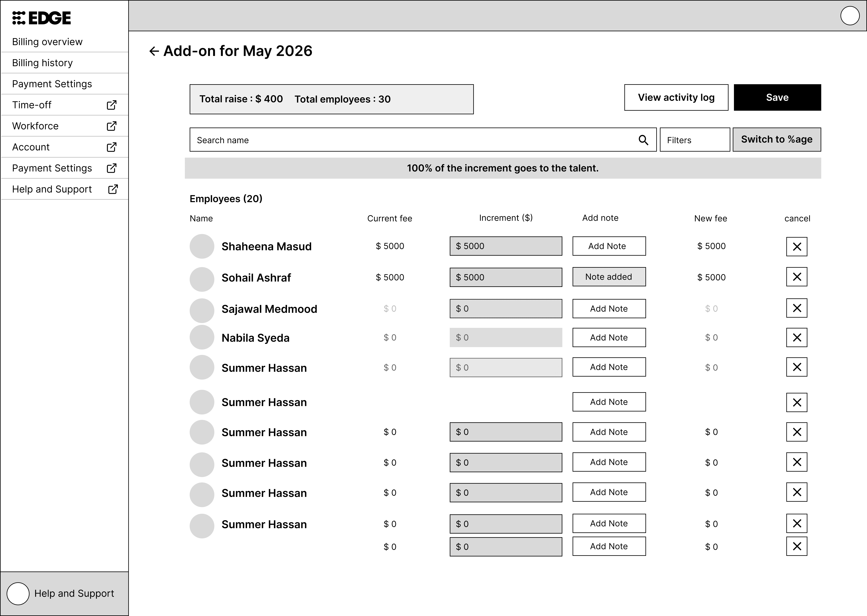Go to Billing history
The image size is (867, 616).
click(x=43, y=63)
